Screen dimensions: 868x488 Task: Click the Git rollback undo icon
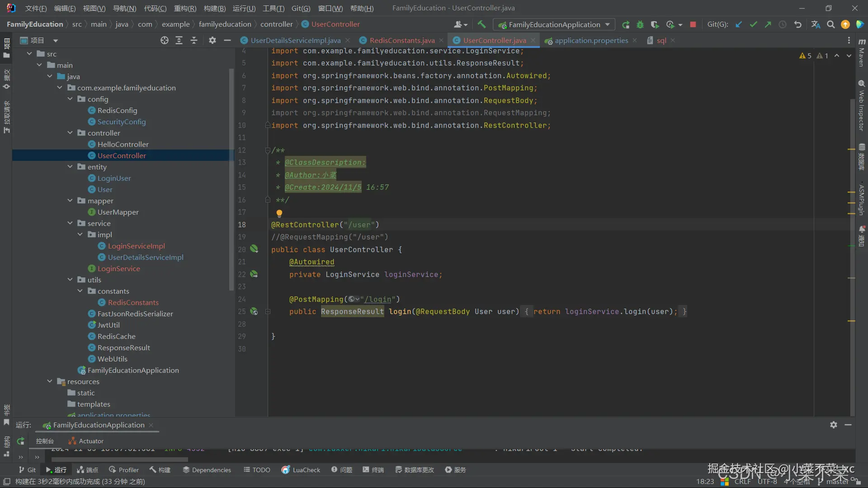(798, 24)
